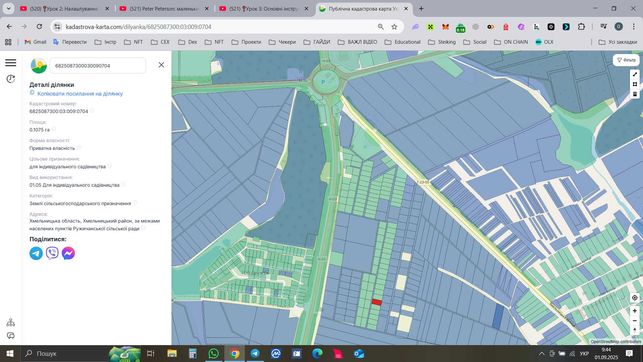The width and height of the screenshot is (643, 362).
Task: Open Gmail bookmark
Action: pyautogui.click(x=35, y=42)
